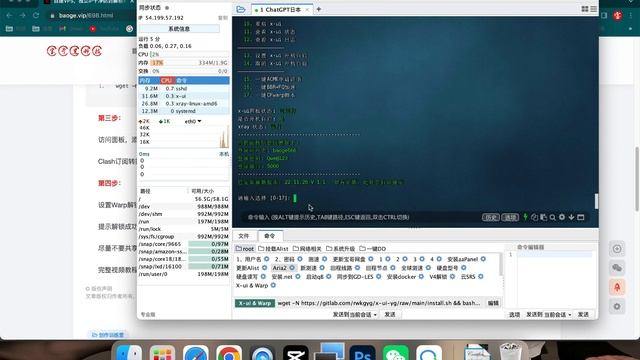640x360 pixels.
Task: Open terminal search magnifier icon
Action: pyautogui.click(x=553, y=217)
